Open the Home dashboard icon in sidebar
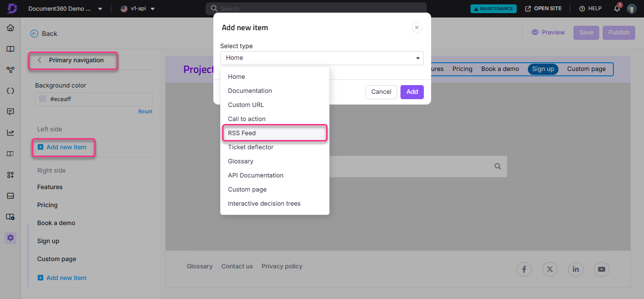The width and height of the screenshot is (644, 299). pos(10,28)
